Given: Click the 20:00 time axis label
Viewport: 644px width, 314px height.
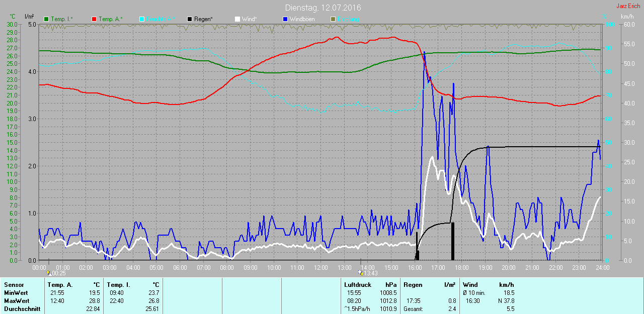Looking at the screenshot, I should [508, 267].
